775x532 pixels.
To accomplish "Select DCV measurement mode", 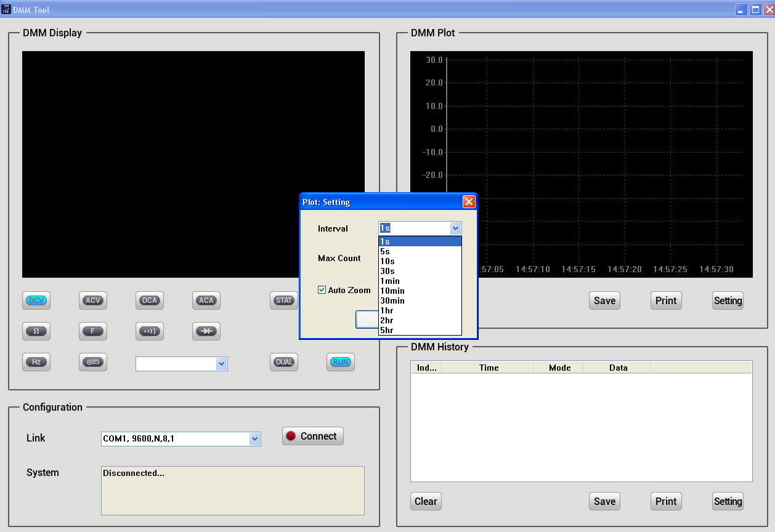I will click(x=36, y=300).
